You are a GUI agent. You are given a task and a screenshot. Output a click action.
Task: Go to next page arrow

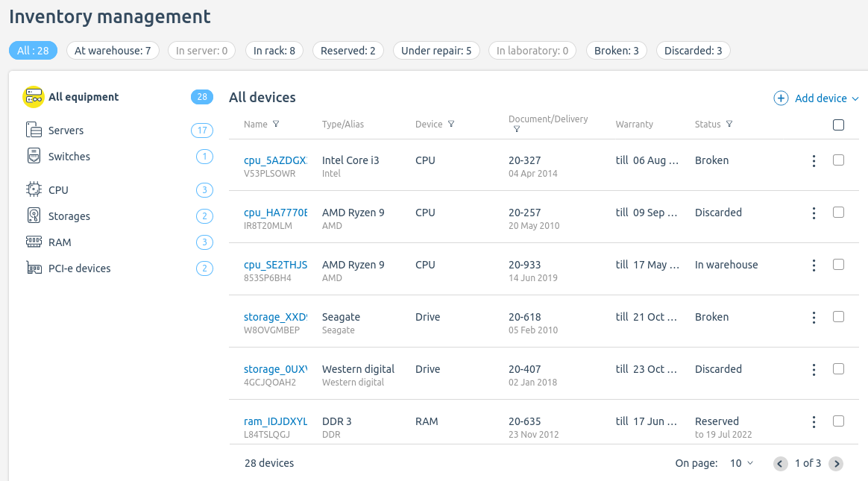click(x=836, y=464)
